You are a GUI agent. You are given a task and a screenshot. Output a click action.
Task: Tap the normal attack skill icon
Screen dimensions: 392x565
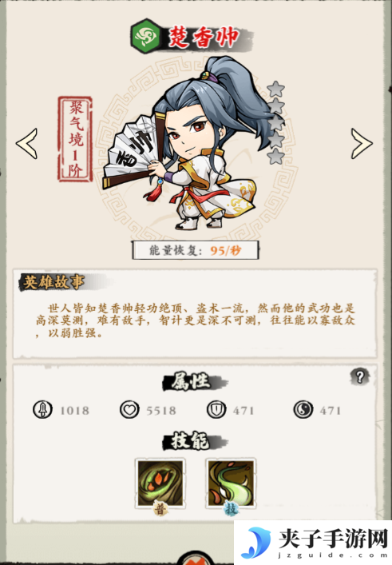click(x=160, y=484)
